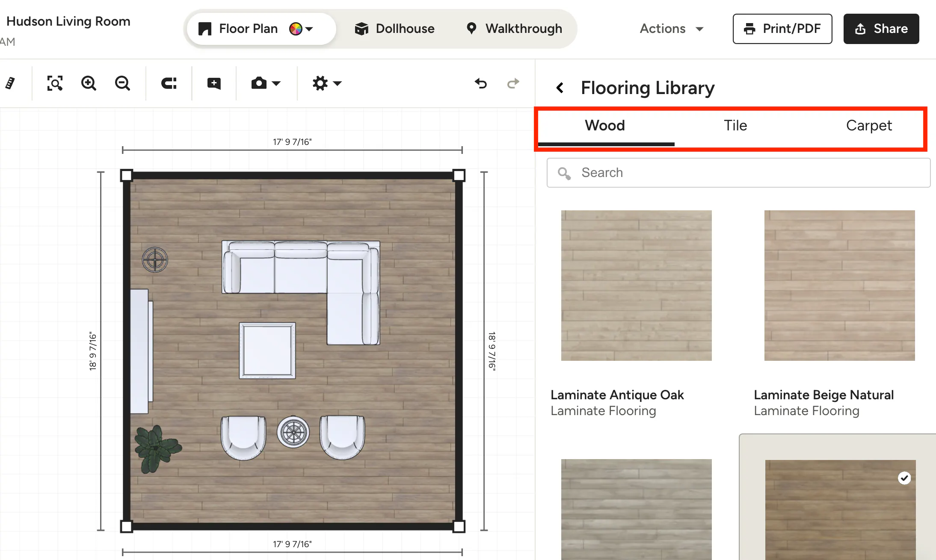Click the Hudson Living Room project title
Screen dimensions: 936x560
coord(68,21)
